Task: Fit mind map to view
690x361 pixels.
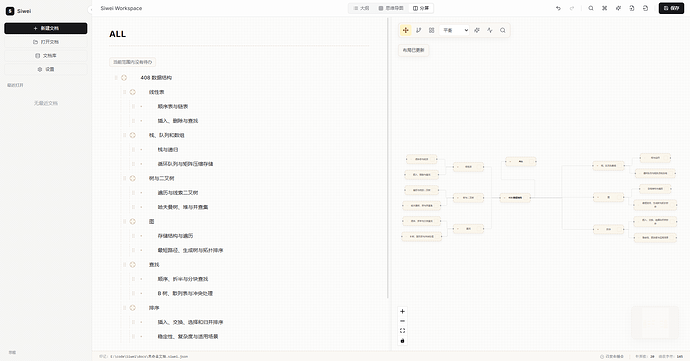Action: tap(402, 331)
